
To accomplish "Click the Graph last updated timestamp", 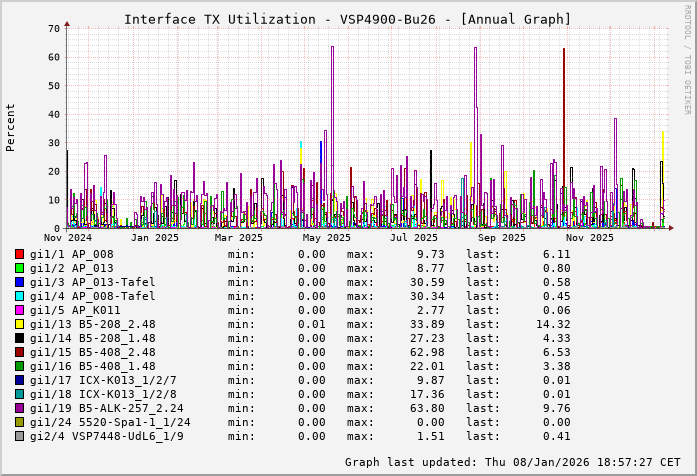I will click(x=512, y=462).
